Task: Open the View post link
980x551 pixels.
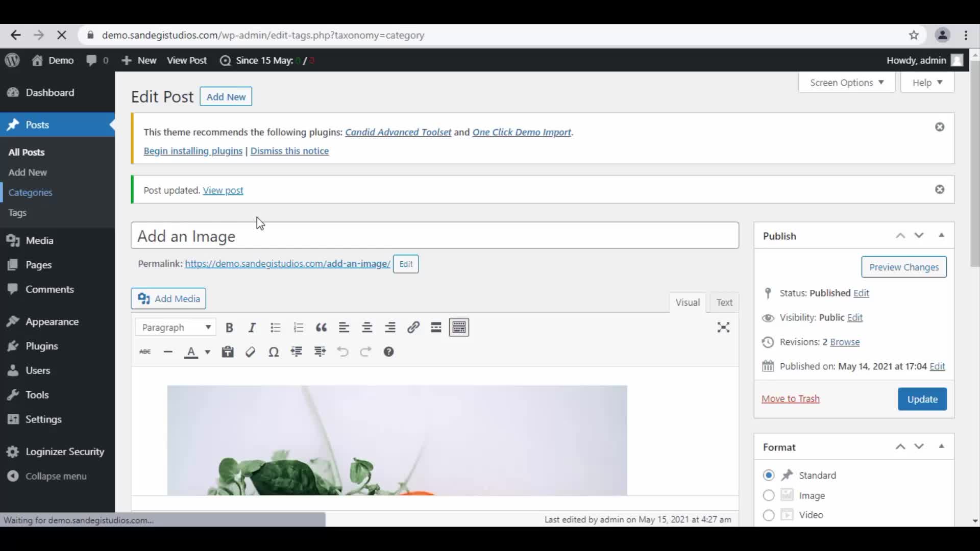Action: (x=223, y=190)
